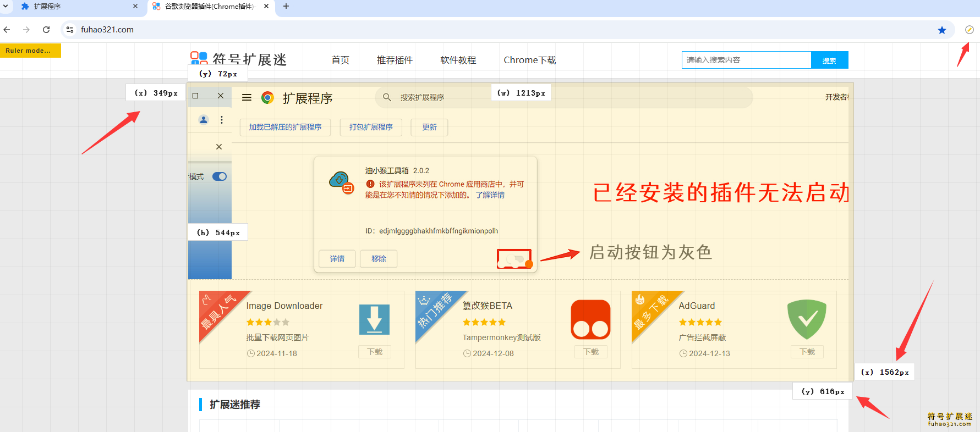Screen dimensions: 980x432
Task: Open a new browser tab
Action: pyautogui.click(x=286, y=6)
